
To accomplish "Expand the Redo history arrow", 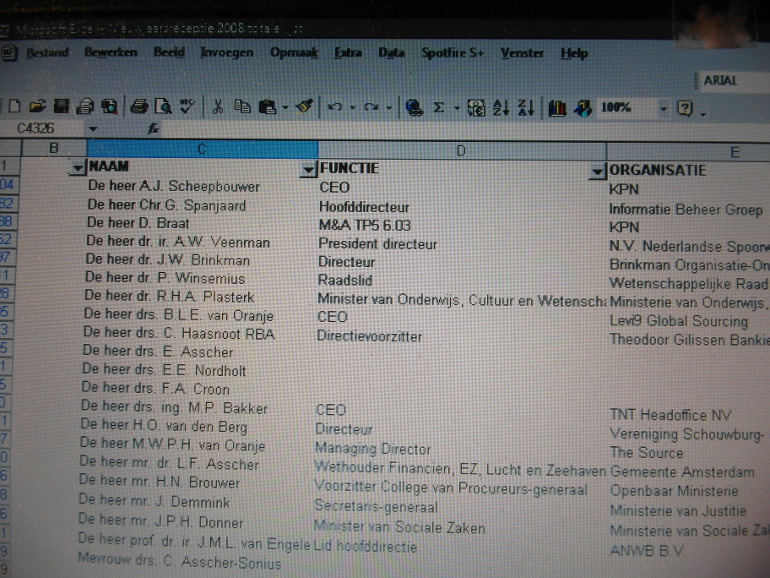I will point(389,108).
